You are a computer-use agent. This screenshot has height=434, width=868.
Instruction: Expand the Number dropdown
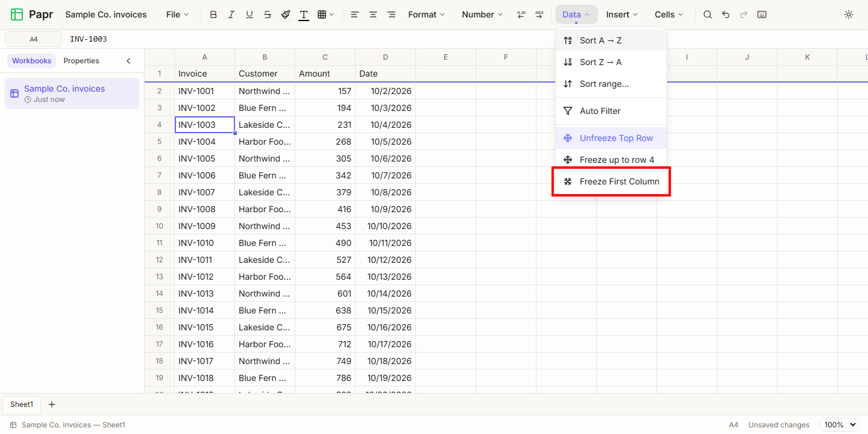point(482,14)
